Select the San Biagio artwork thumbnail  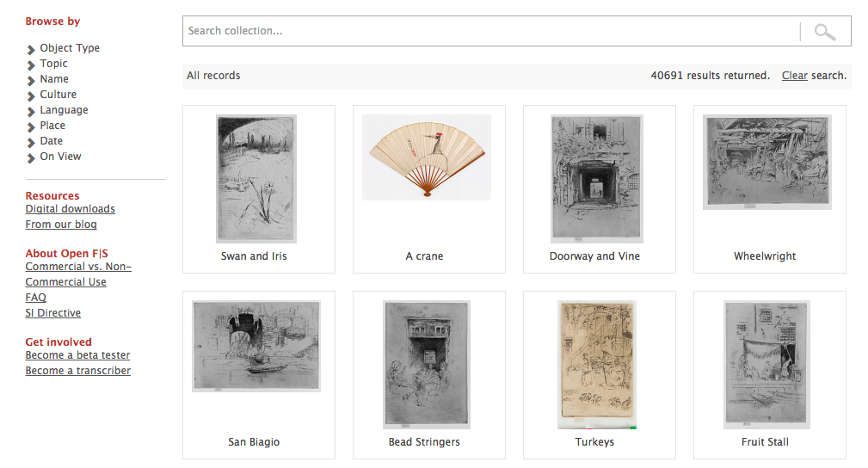click(x=256, y=346)
